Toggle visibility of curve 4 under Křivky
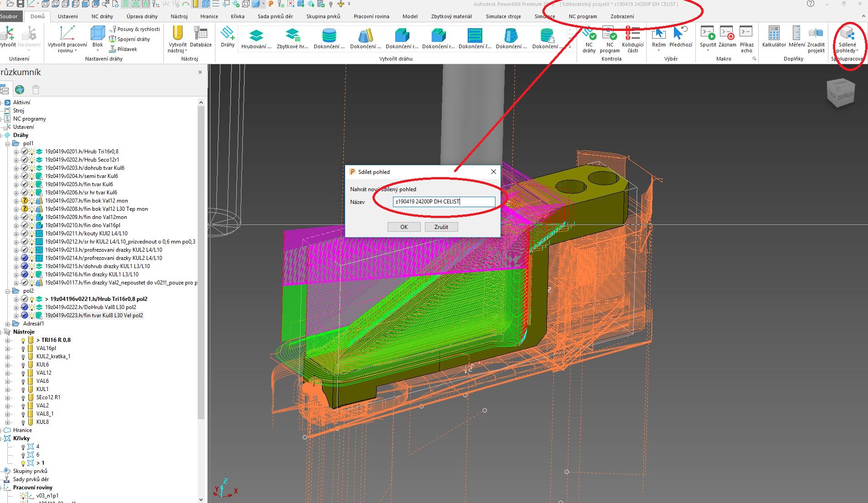This screenshot has height=503, width=868. click(x=24, y=447)
